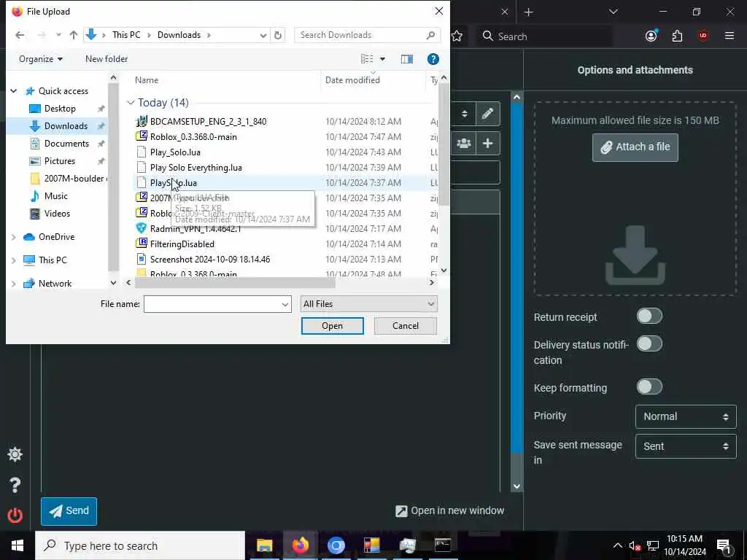747x560 pixels.
Task: Select Documents in navigation pane
Action: (66, 144)
